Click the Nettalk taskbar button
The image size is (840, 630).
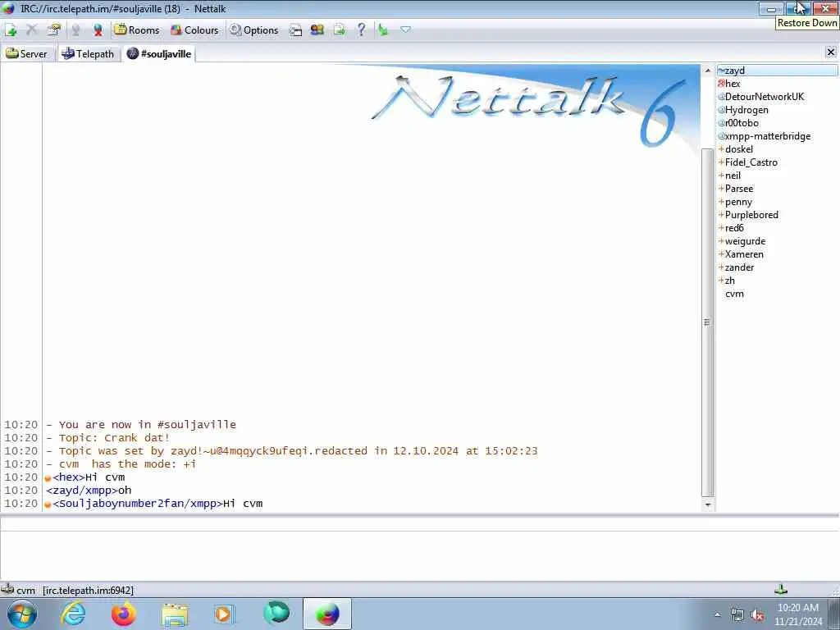pyautogui.click(x=327, y=614)
